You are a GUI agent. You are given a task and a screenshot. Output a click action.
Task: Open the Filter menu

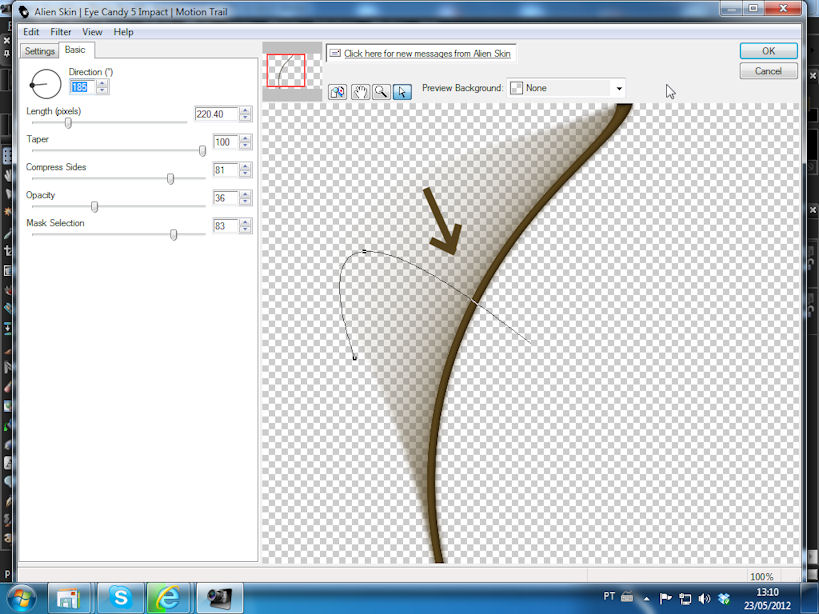tap(61, 32)
